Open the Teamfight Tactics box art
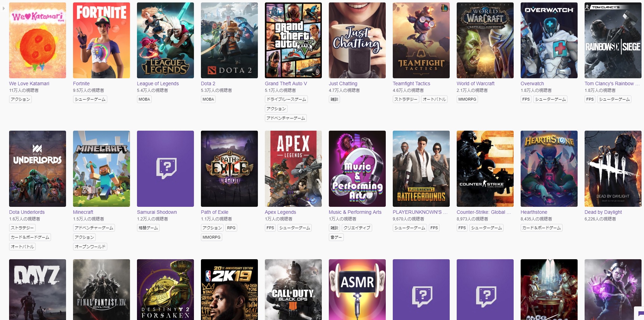The height and width of the screenshot is (320, 644). pos(421,41)
